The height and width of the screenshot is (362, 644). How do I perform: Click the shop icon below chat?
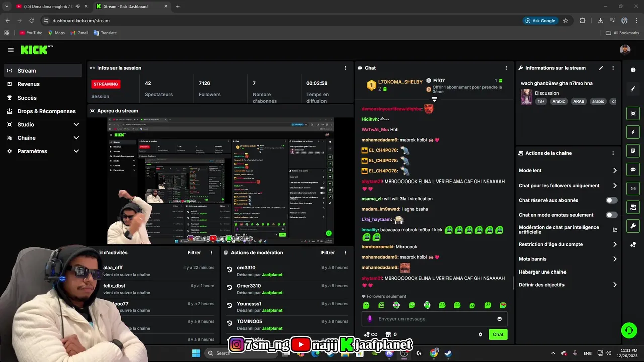coord(388,334)
